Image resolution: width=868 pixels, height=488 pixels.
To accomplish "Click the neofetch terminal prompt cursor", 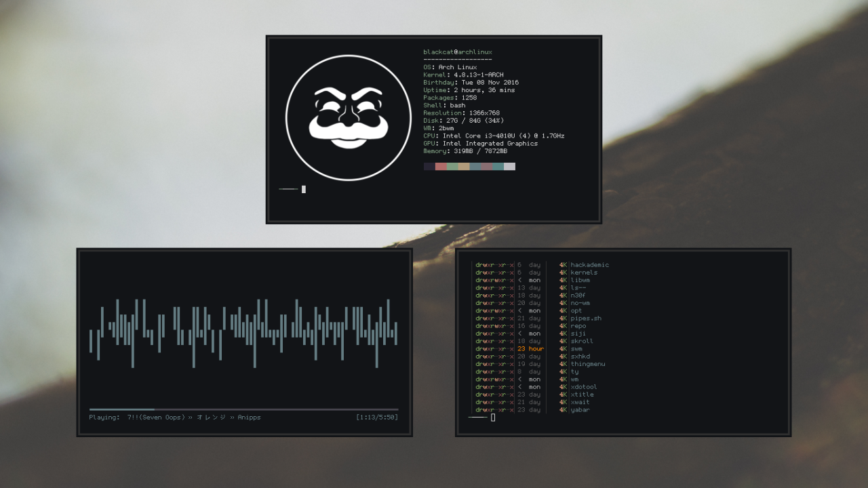I will click(304, 189).
